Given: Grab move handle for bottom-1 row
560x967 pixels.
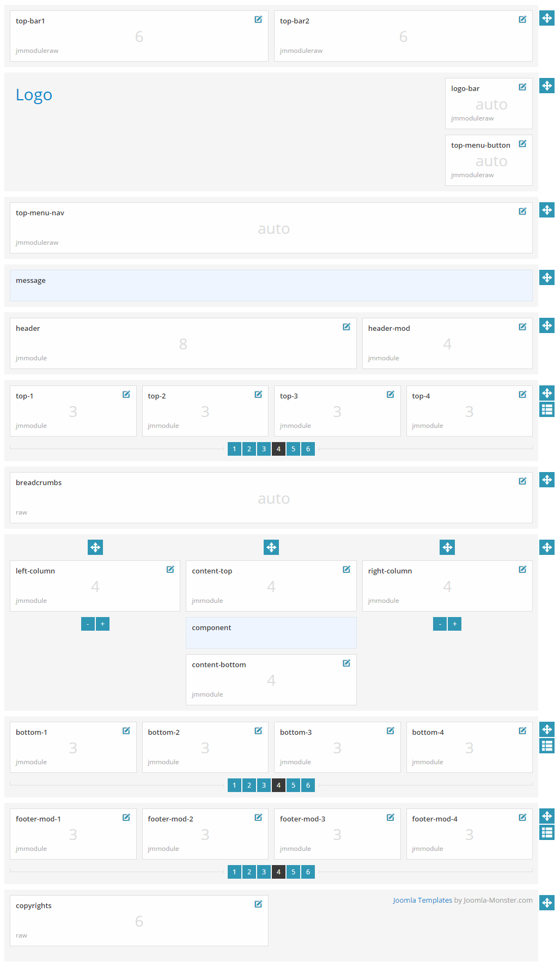Looking at the screenshot, I should 547,729.
